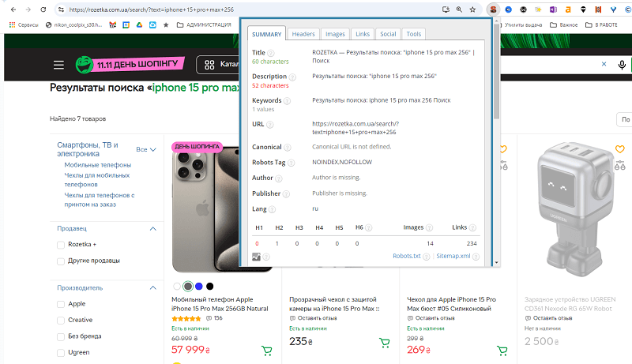Viewport: 632px width, 364px height.
Task: Switch to the Tools tab
Action: pos(413,34)
